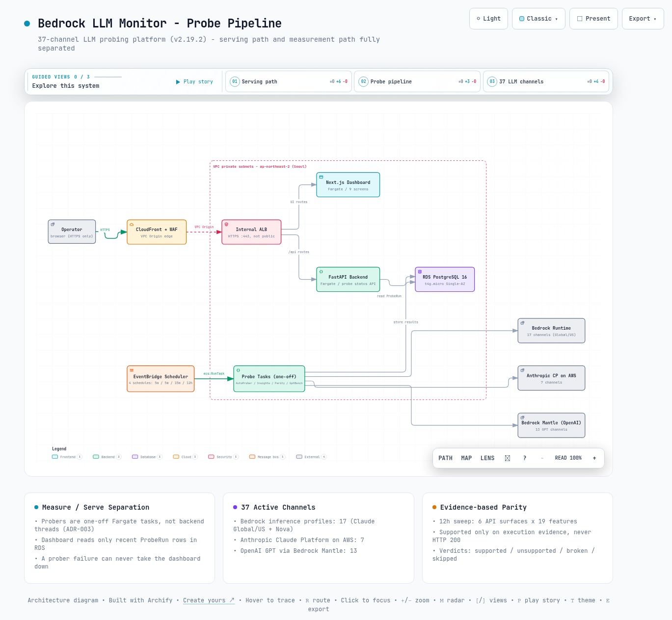Click the Classic style swatch icon
Image resolution: width=672 pixels, height=620 pixels.
coord(522,19)
